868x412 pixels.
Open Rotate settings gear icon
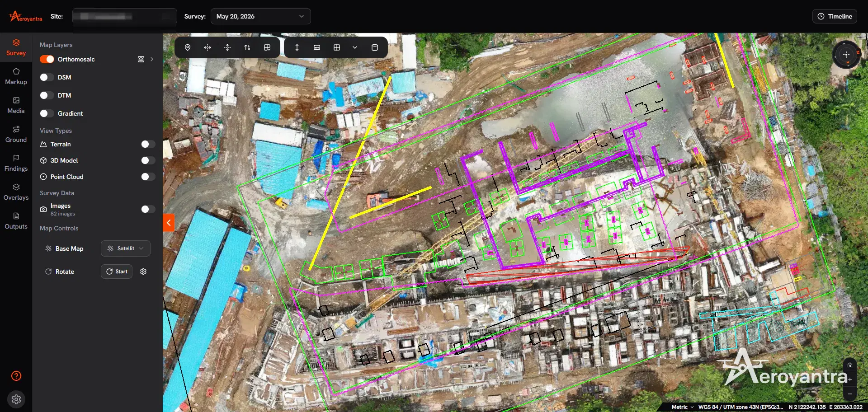click(143, 272)
